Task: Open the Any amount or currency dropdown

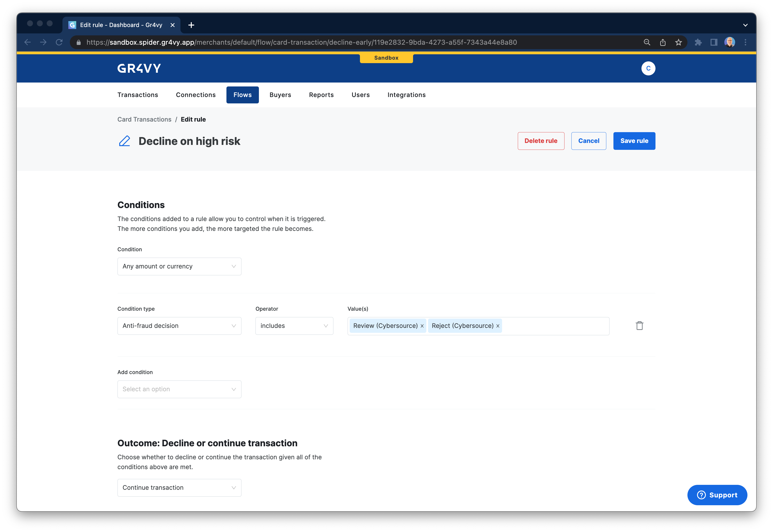Action: point(179,266)
